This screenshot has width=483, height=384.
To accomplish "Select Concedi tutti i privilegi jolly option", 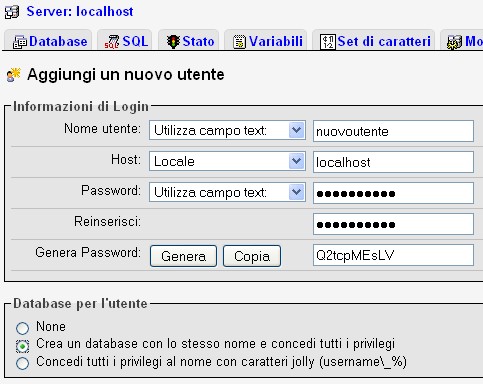I will 22,363.
